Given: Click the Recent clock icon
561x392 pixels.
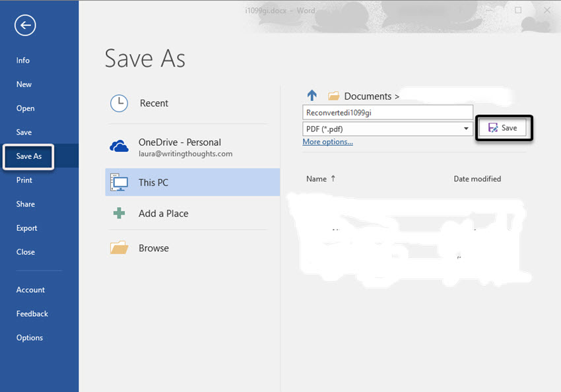Looking at the screenshot, I should click(119, 104).
